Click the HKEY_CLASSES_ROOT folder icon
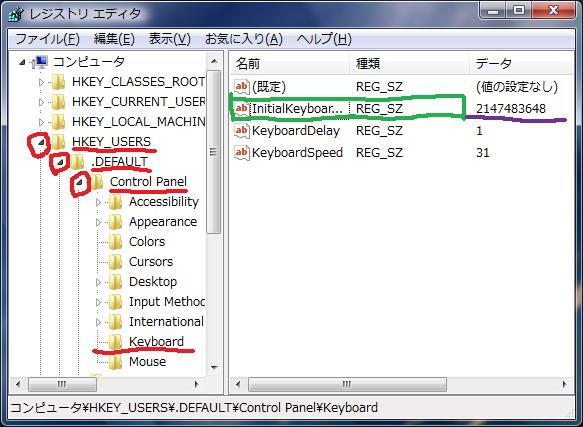Screen dimensions: 583x427 click(58, 82)
